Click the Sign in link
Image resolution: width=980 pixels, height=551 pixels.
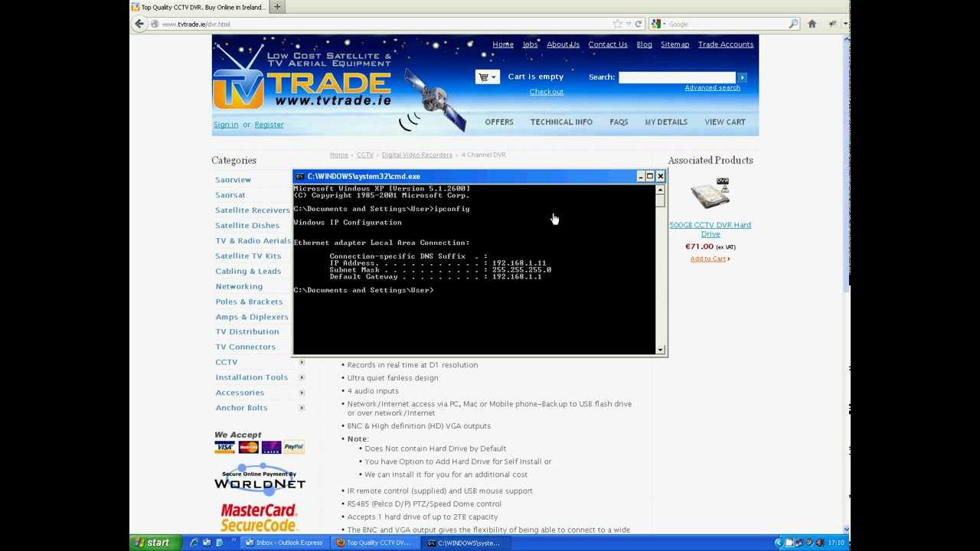click(226, 125)
